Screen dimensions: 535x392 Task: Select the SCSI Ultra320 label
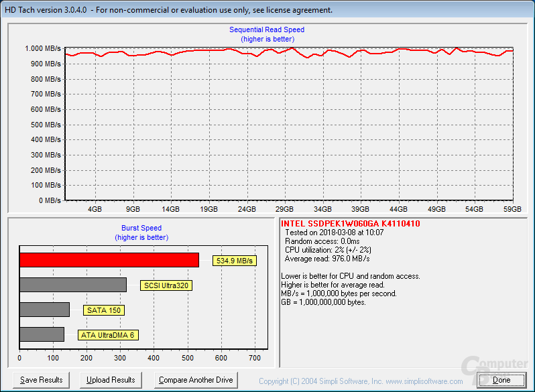[x=166, y=285]
